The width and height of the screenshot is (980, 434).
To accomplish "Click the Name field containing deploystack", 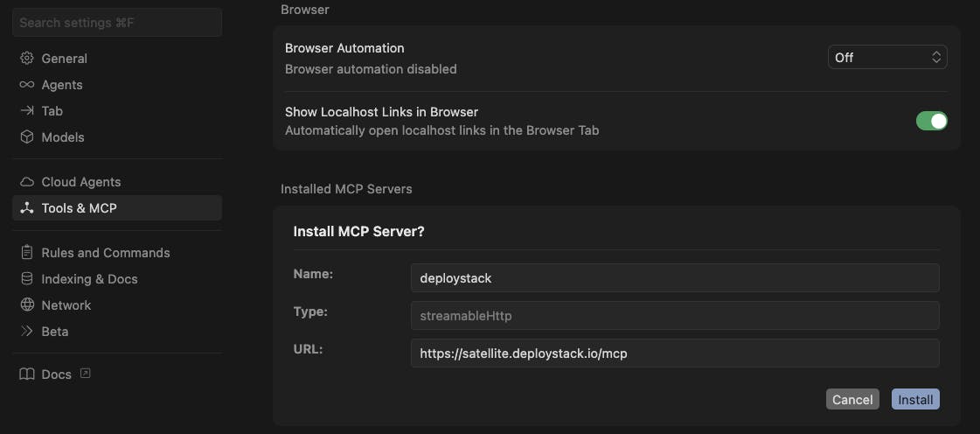I will [x=675, y=277].
